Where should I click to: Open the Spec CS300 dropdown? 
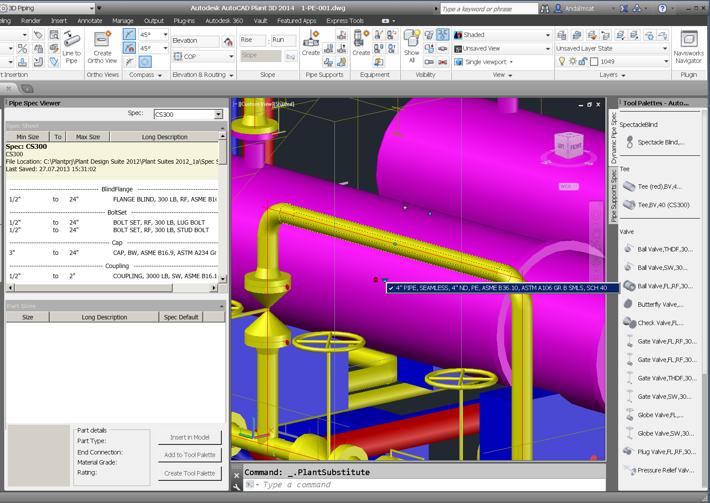pyautogui.click(x=218, y=114)
